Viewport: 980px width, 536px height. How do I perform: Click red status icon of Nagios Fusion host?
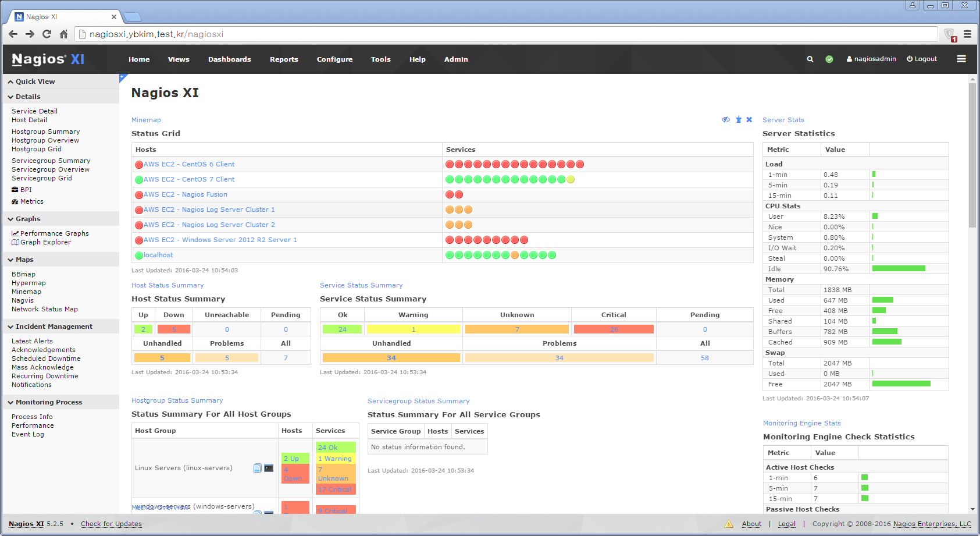point(139,195)
